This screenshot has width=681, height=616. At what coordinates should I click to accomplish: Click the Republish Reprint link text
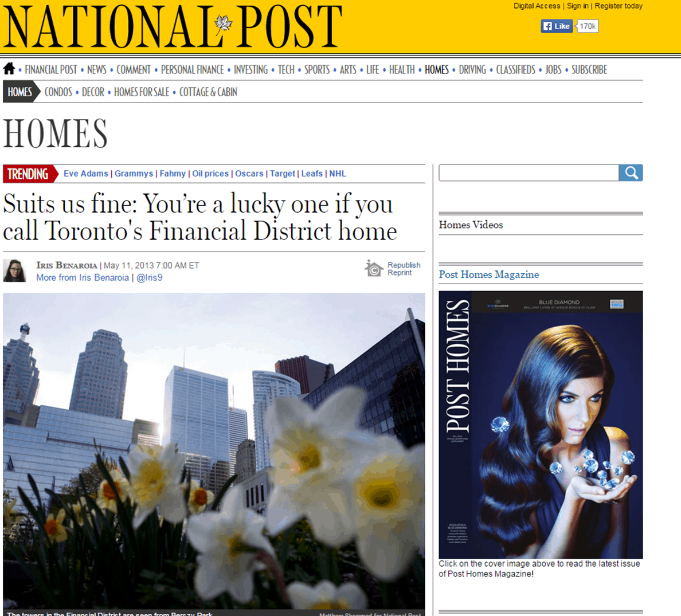point(404,269)
